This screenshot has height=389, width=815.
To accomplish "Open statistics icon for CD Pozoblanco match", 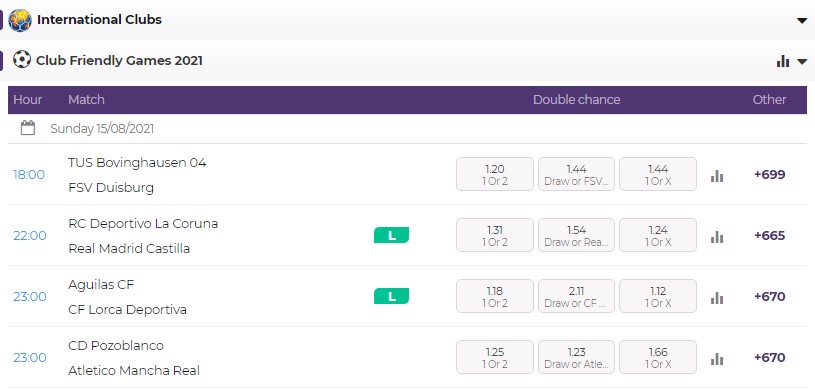I will [717, 358].
